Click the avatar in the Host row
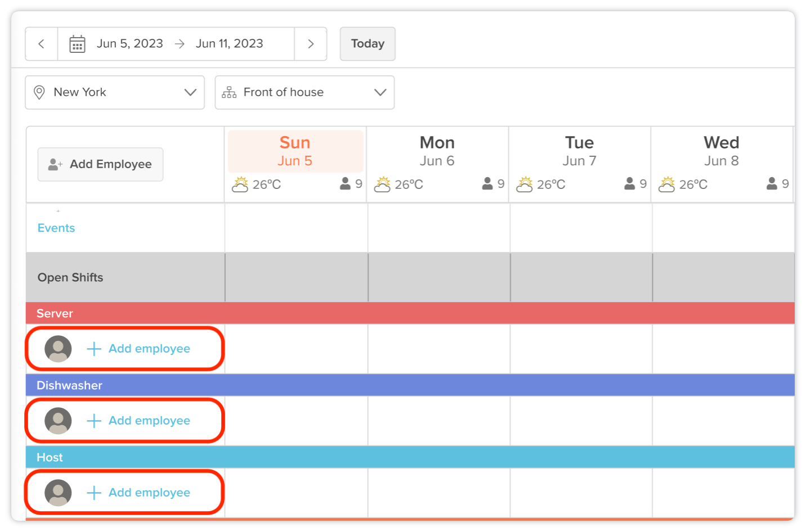 pos(58,493)
